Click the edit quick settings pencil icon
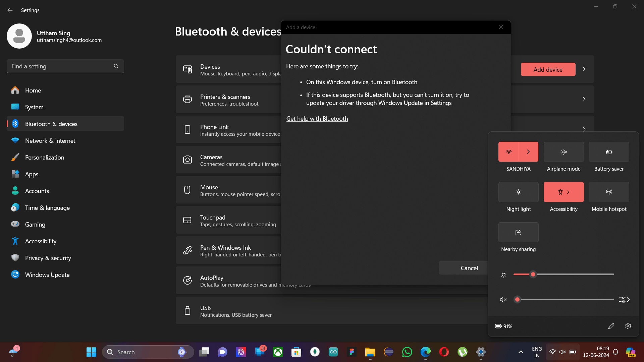Image resolution: width=644 pixels, height=362 pixels. pyautogui.click(x=611, y=326)
